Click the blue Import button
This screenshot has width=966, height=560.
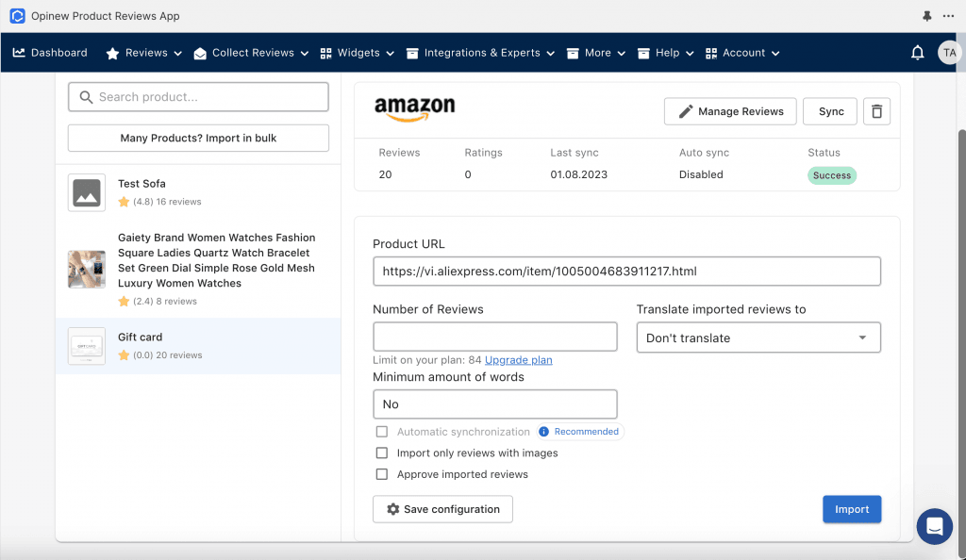click(852, 509)
